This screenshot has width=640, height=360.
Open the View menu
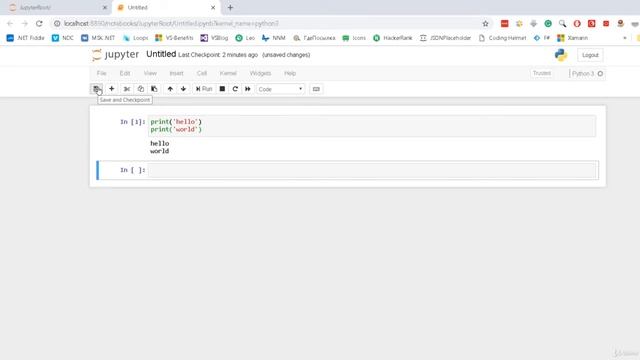(x=150, y=73)
